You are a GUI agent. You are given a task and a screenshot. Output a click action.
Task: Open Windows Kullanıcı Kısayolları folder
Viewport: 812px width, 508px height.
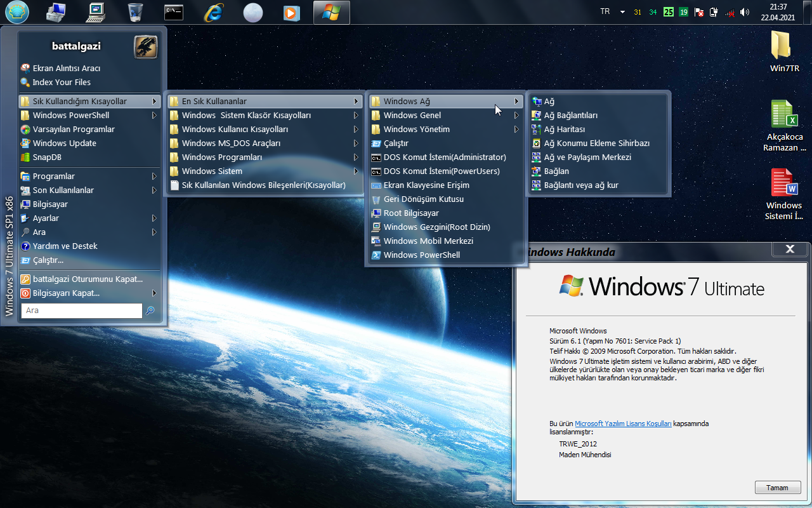(264, 129)
